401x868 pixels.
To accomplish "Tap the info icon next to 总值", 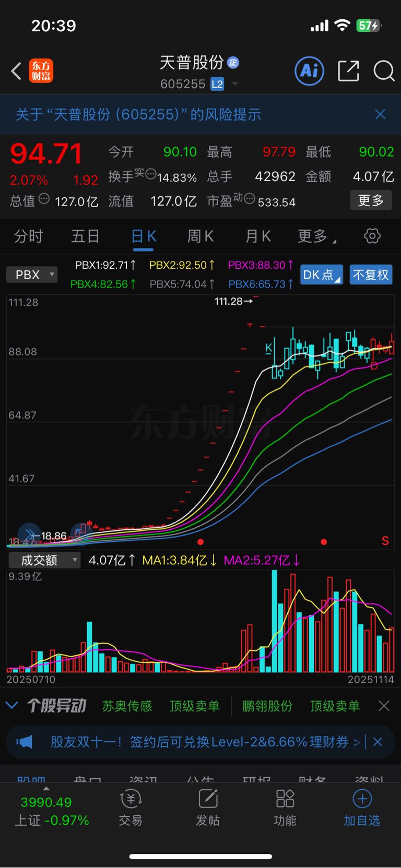I will [x=44, y=198].
